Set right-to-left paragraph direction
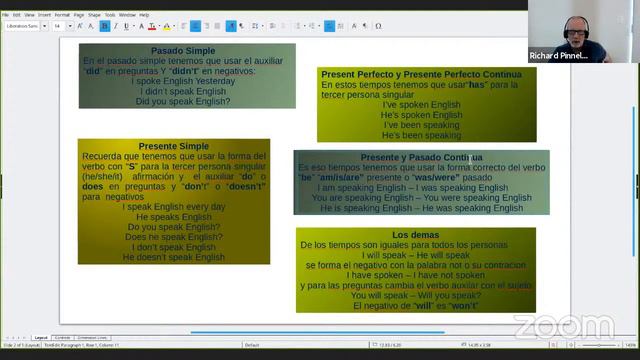This screenshot has width=640, height=360. coord(242,26)
